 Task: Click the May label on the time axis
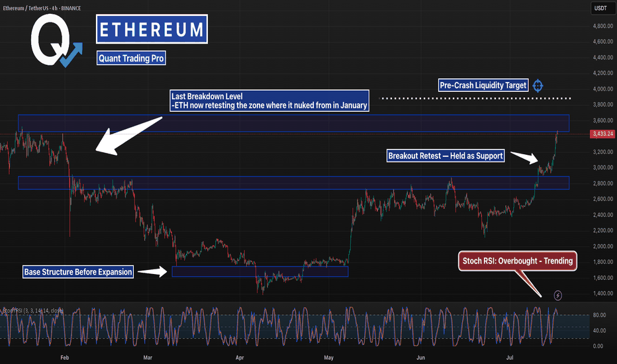pos(328,357)
